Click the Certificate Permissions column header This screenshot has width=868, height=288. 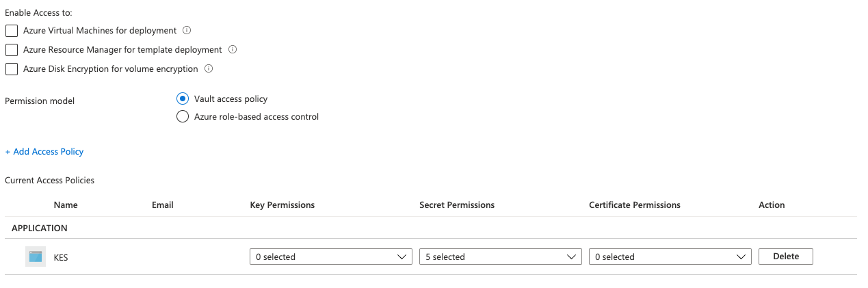pyautogui.click(x=635, y=205)
